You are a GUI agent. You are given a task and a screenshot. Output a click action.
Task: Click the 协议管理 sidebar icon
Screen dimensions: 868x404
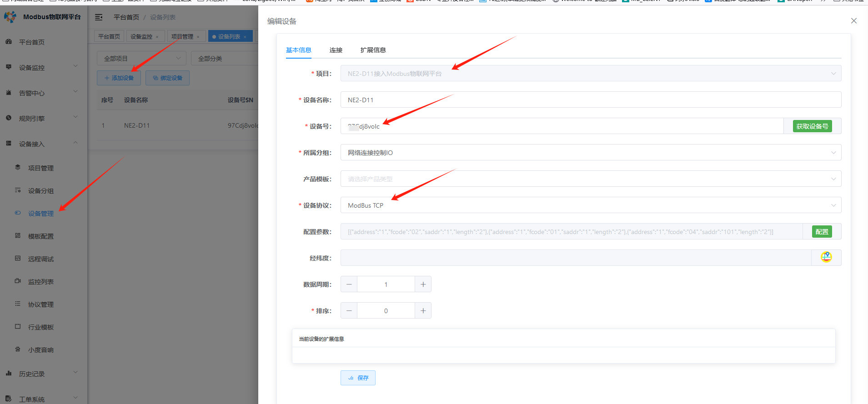click(18, 304)
